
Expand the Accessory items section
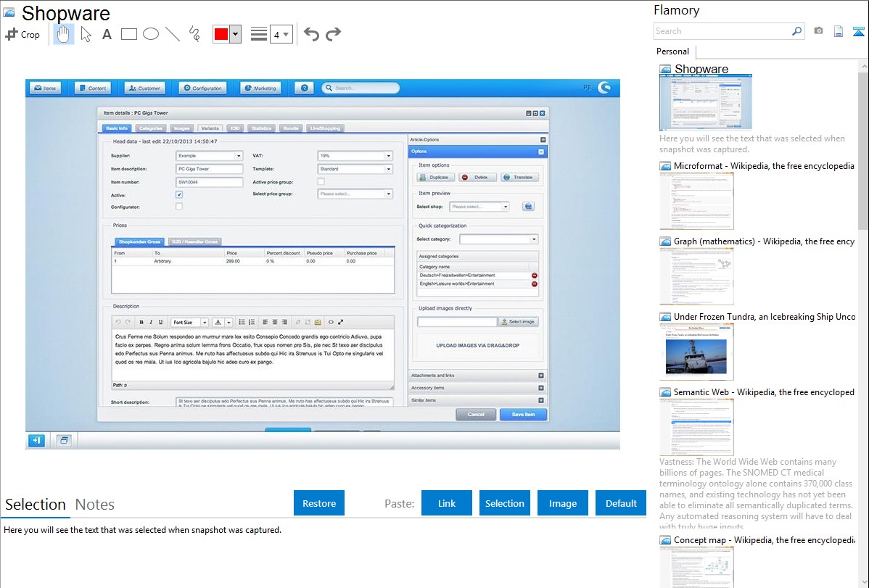[x=541, y=388]
